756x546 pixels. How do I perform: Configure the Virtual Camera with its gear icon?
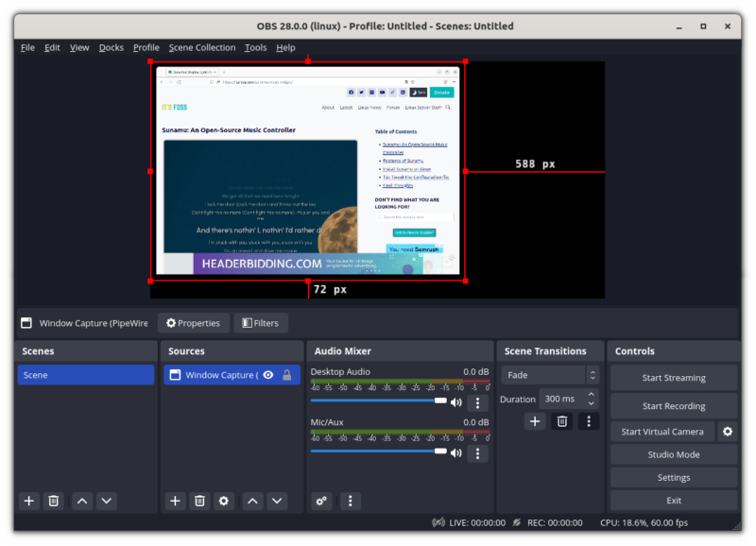(727, 432)
